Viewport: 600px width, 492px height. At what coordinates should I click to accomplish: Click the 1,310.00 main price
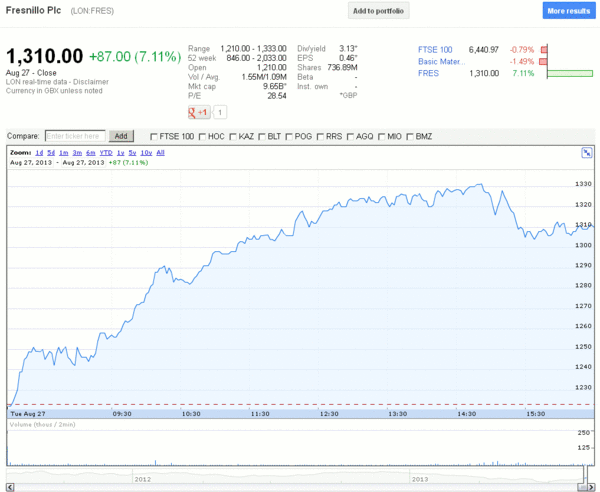click(x=44, y=56)
